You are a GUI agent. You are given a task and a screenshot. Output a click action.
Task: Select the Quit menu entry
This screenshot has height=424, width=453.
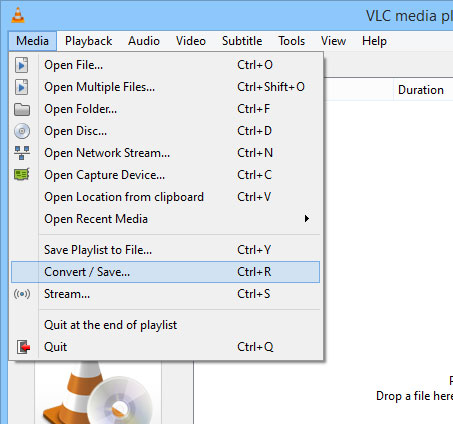(x=165, y=347)
